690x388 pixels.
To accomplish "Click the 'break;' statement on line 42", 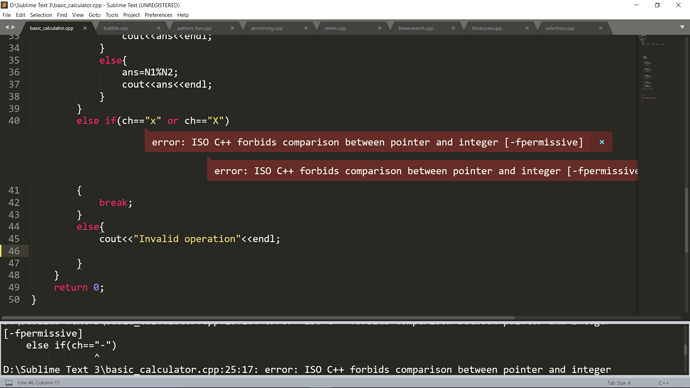I will coord(116,202).
